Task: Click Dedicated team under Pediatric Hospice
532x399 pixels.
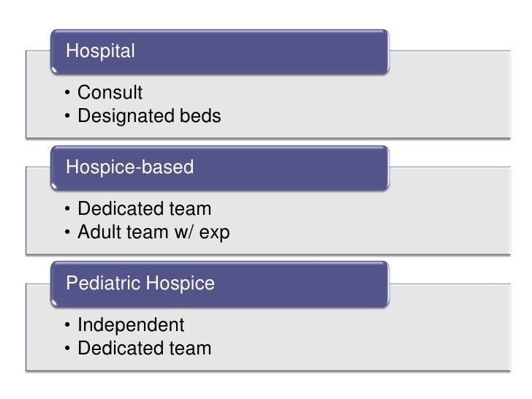Action: (145, 348)
